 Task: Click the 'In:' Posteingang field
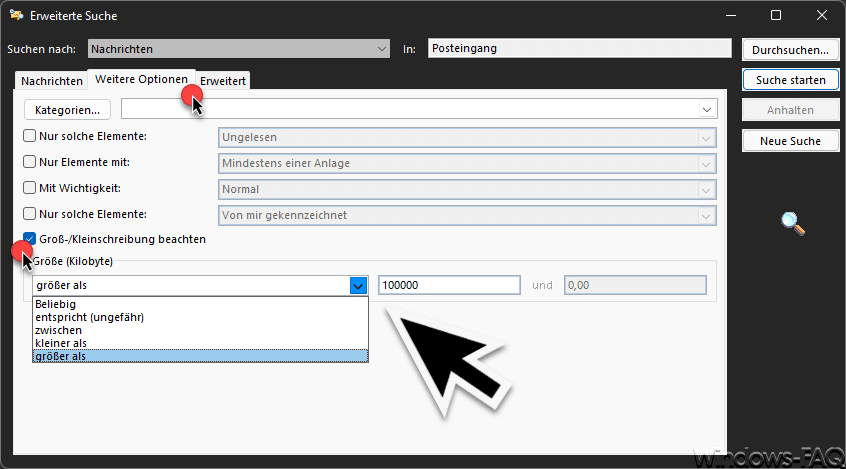click(579, 48)
